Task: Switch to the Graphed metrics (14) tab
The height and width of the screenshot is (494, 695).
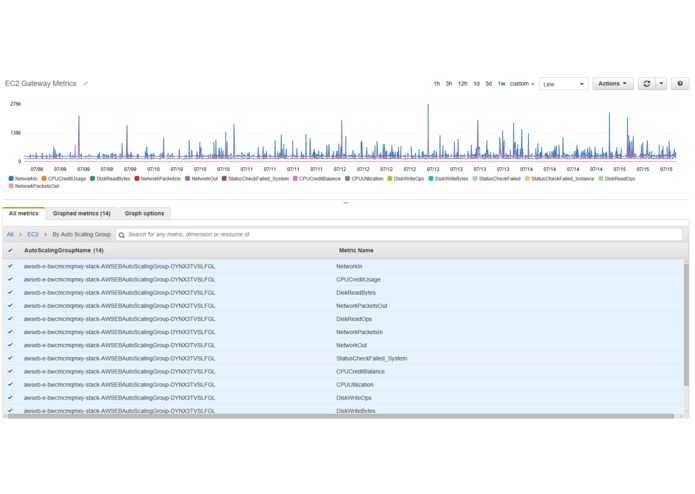Action: point(82,214)
